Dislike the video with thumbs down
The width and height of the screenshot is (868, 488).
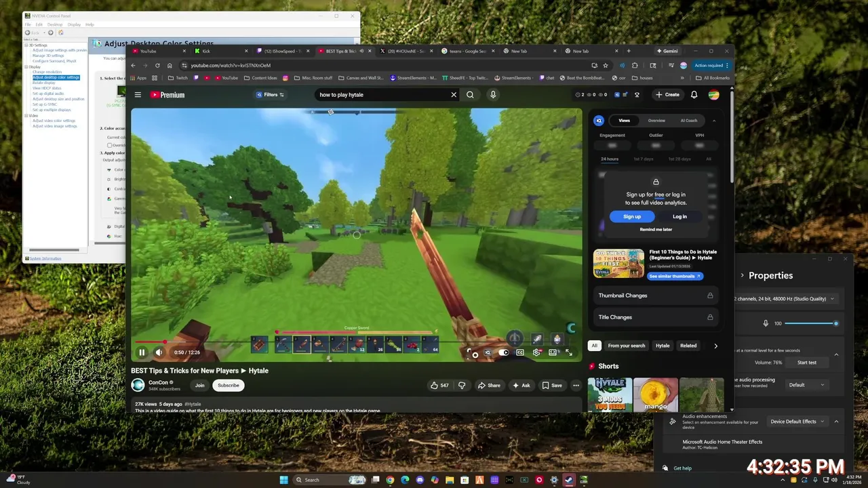click(462, 385)
